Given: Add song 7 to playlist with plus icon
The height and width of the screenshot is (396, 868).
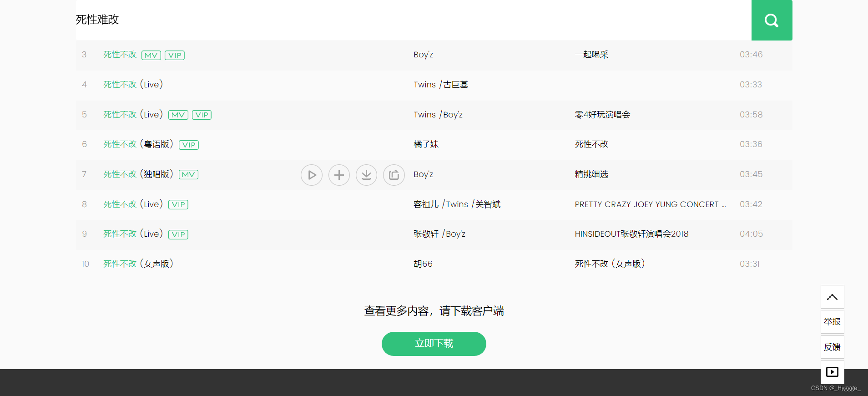Looking at the screenshot, I should pos(339,175).
